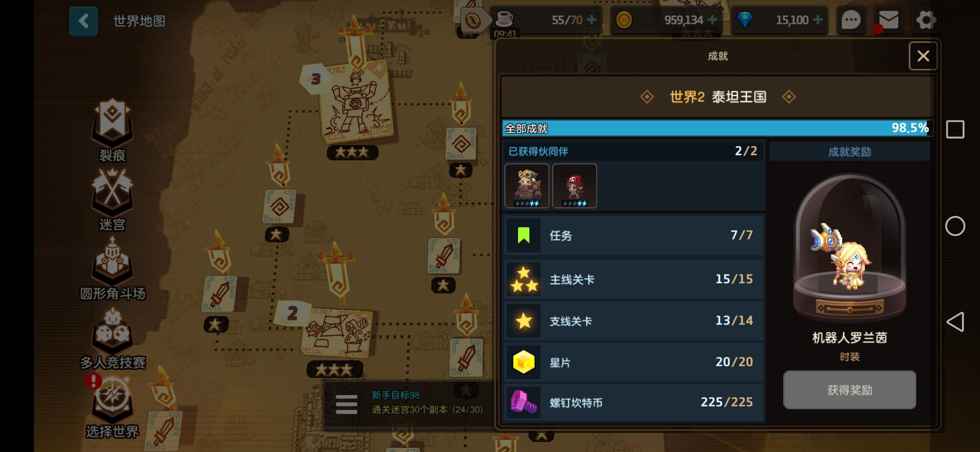
Task: Click the 全部成就 98.5% progress bar
Action: coord(717,128)
